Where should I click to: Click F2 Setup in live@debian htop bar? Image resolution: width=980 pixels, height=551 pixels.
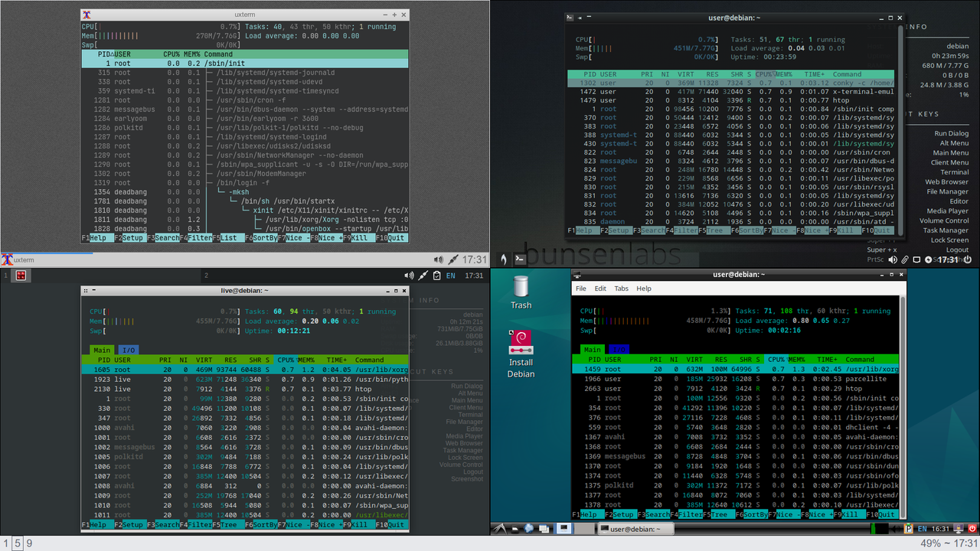pos(130,525)
